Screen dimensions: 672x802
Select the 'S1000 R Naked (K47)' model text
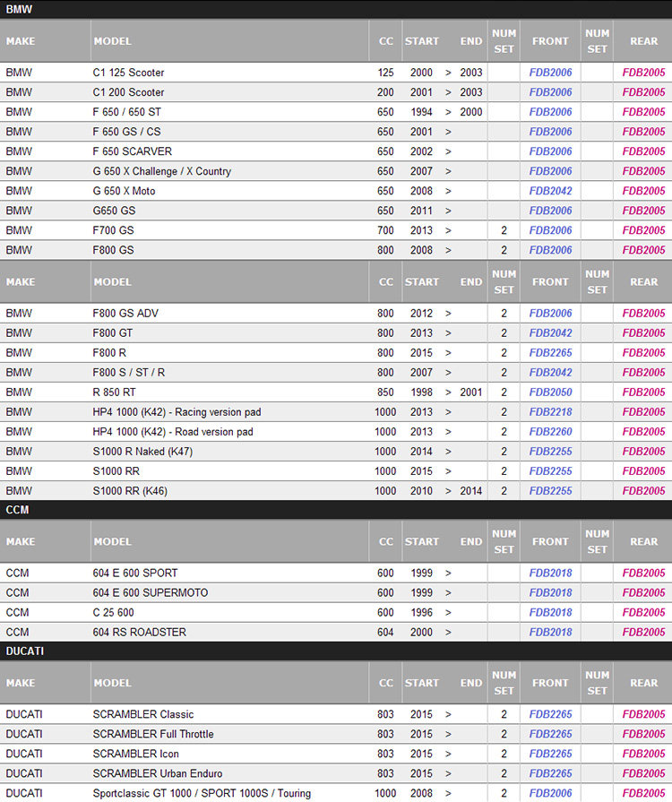[x=142, y=452]
